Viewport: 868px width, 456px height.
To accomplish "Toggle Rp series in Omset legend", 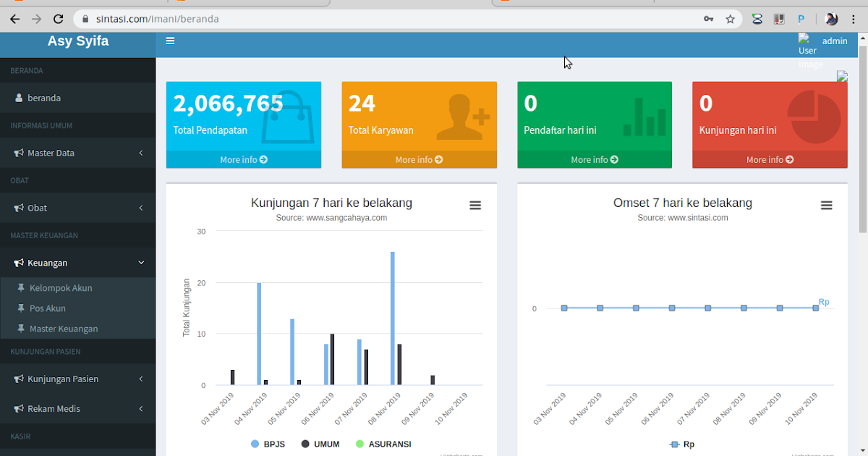I will click(682, 444).
